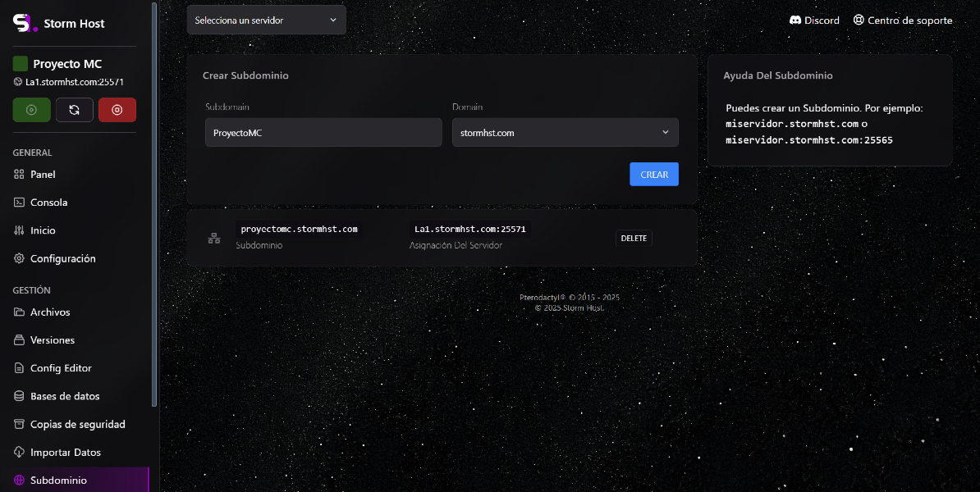The height and width of the screenshot is (492, 980).
Task: Select Importar Datos menu item
Action: [66, 453]
